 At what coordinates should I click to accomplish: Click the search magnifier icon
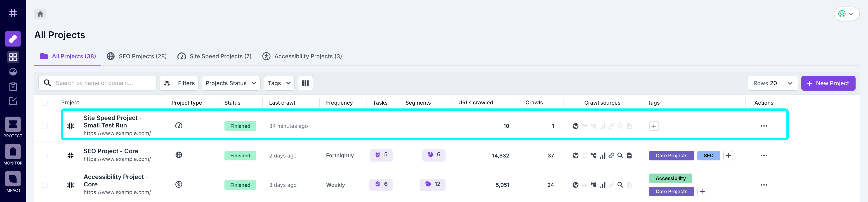(x=47, y=83)
